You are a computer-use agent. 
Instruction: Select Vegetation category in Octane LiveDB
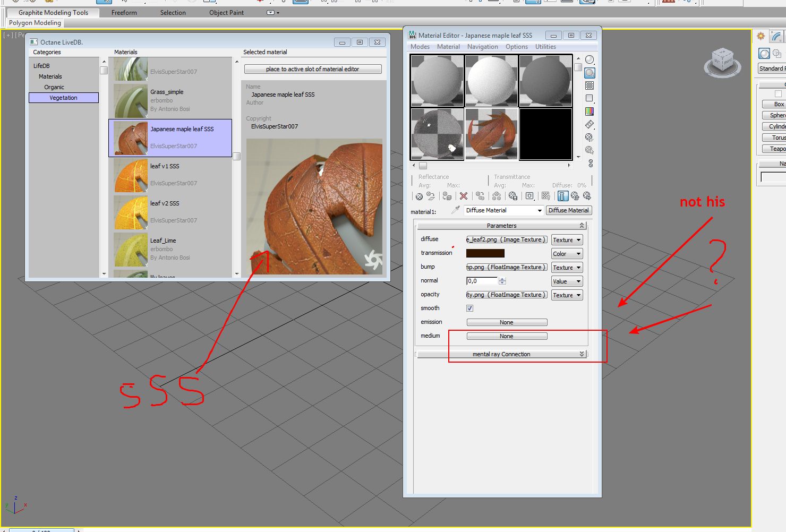pos(64,98)
